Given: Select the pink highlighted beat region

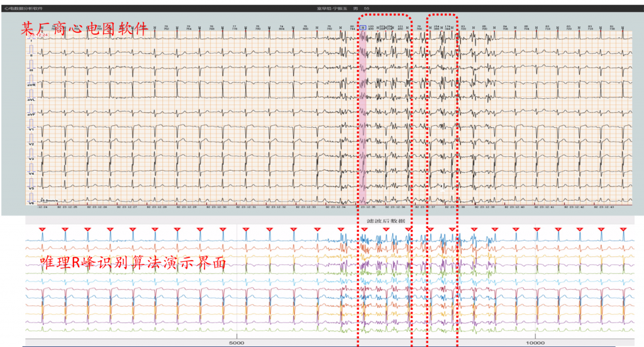Looking at the screenshot, I should pyautogui.click(x=363, y=117).
